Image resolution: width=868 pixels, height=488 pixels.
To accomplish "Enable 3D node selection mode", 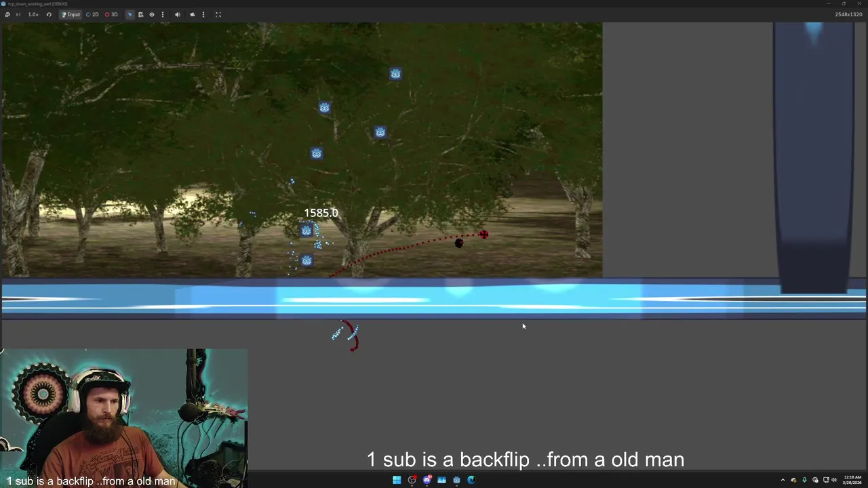I will [111, 14].
